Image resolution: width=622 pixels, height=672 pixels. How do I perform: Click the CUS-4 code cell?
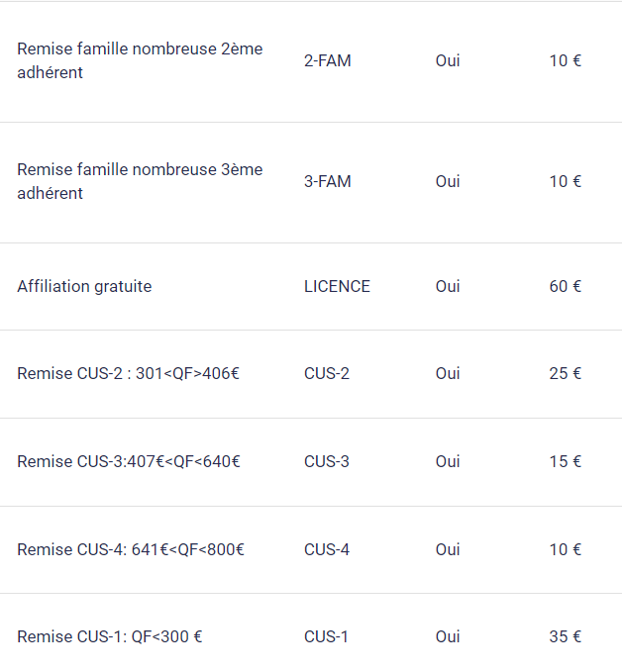point(327,550)
